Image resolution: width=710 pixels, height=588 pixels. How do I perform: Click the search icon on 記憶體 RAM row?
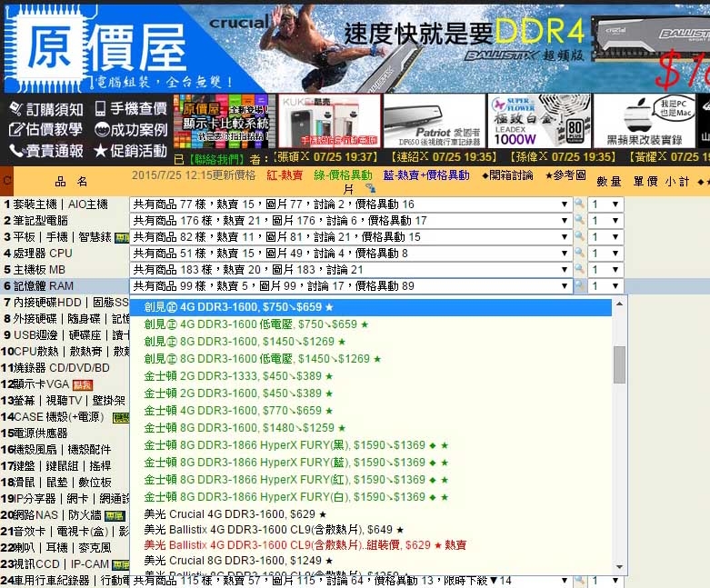(x=579, y=285)
